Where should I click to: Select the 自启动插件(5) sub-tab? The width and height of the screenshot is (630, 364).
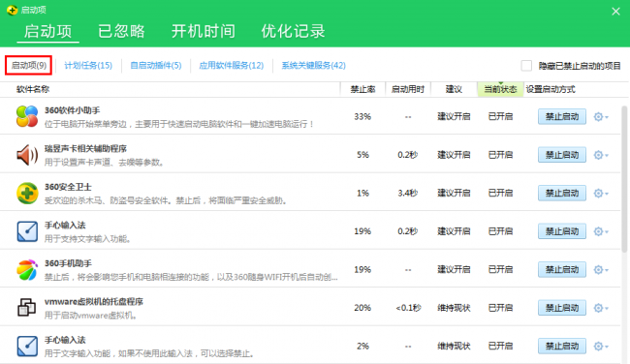[x=156, y=66]
